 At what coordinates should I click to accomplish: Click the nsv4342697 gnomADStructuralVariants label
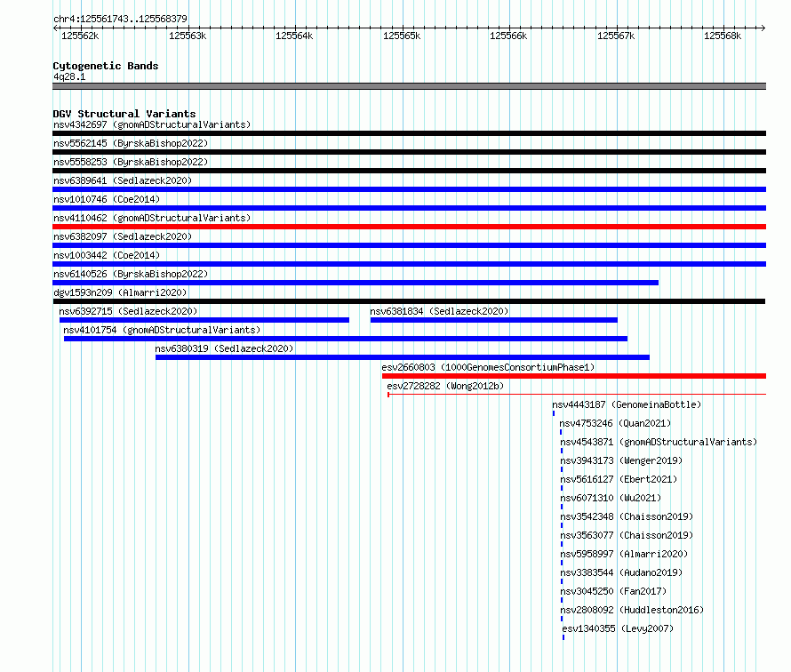pyautogui.click(x=152, y=124)
